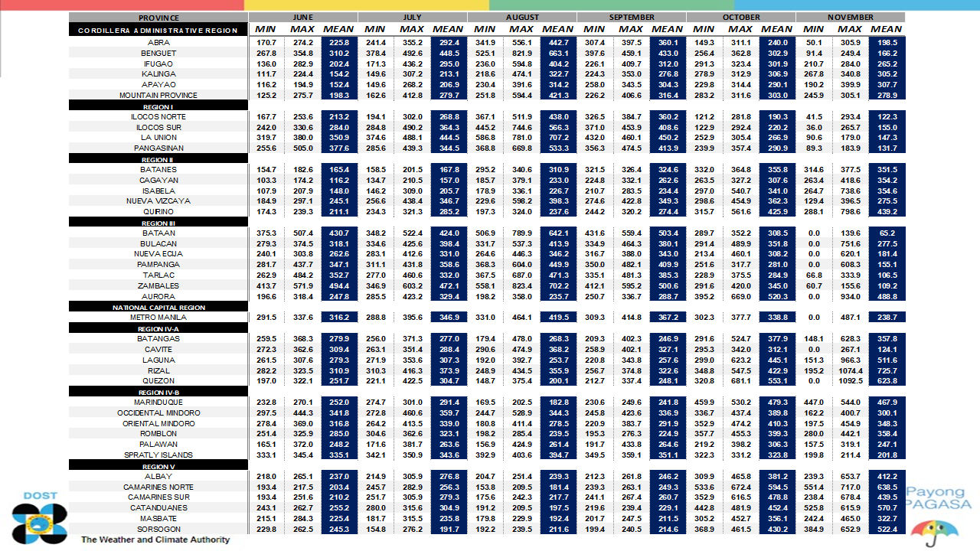Click the REGION IV-B section heading
This screenshot has height=551, width=980.
click(158, 392)
